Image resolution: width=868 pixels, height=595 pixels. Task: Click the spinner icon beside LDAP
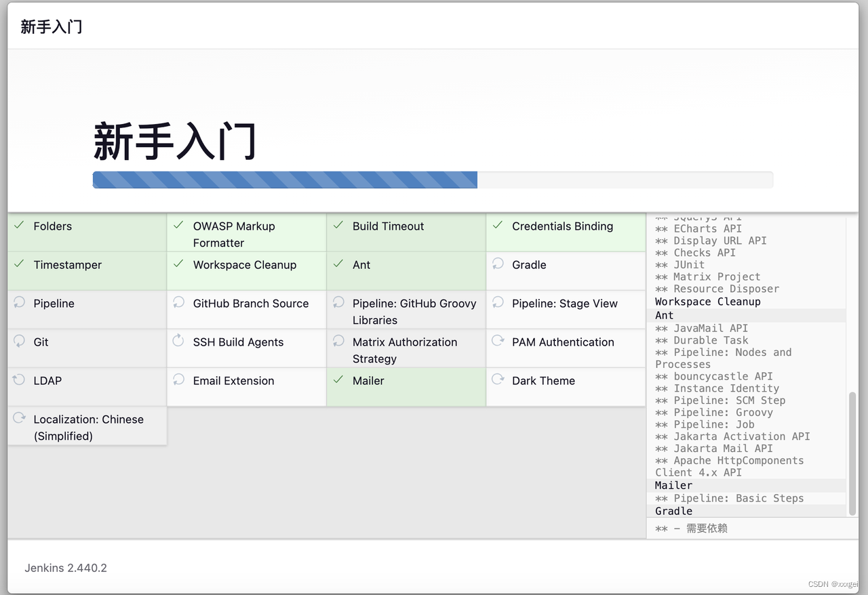coord(19,379)
